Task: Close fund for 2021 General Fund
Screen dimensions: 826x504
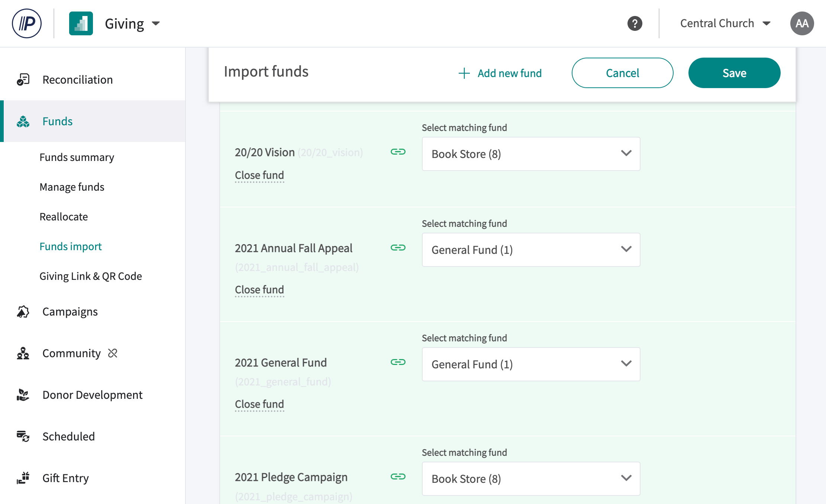Action: point(259,404)
